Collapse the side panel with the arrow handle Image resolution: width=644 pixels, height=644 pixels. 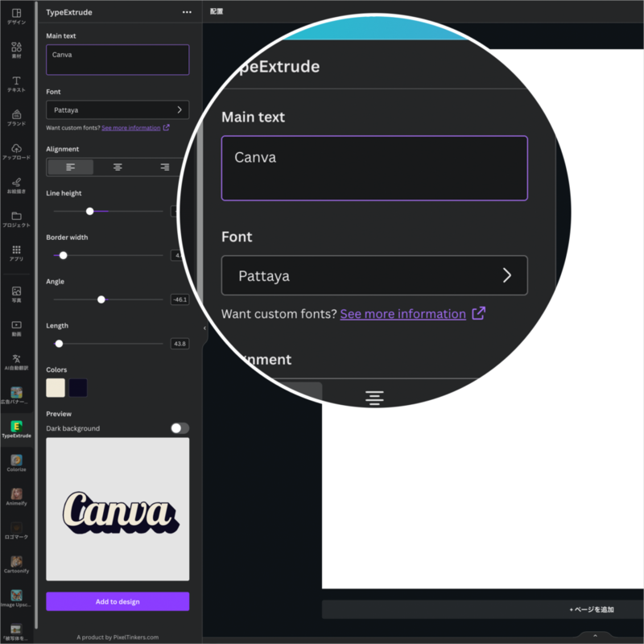pyautogui.click(x=204, y=328)
